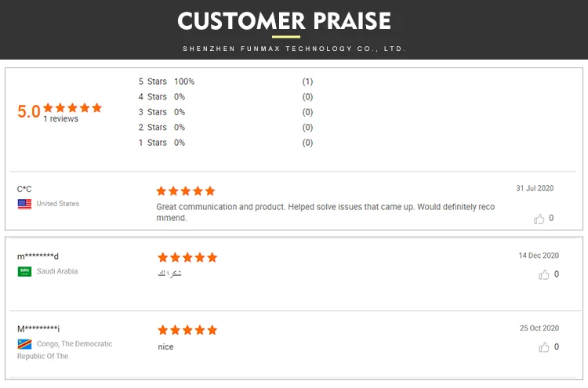Click the stars above the Arabic review
Viewport: 588px width, 388px height.
pos(187,258)
